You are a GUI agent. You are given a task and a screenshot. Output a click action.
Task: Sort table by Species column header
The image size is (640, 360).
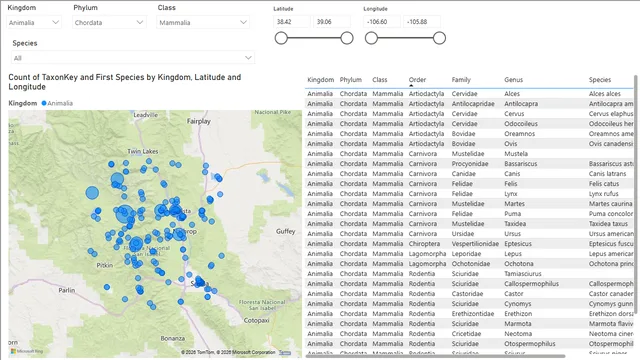tap(600, 80)
